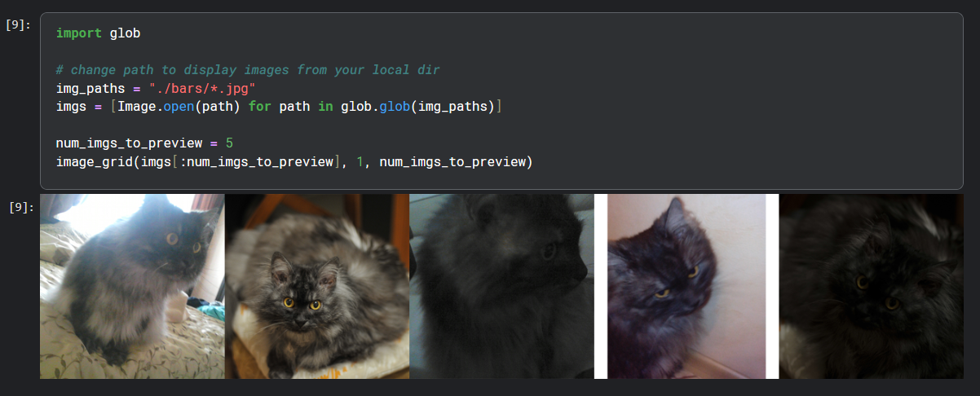Click the input cell prompt number [9]
Image resolution: width=980 pixels, height=396 pixels.
point(18,24)
